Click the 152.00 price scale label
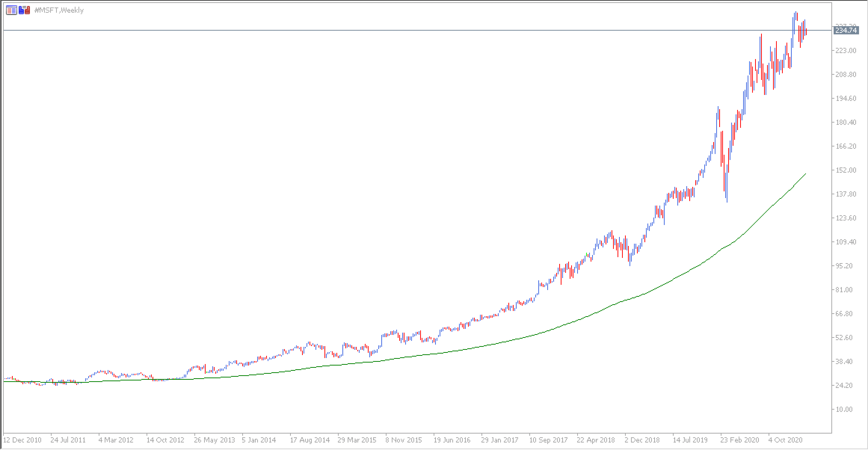Image resolution: width=868 pixels, height=450 pixels. [x=846, y=170]
